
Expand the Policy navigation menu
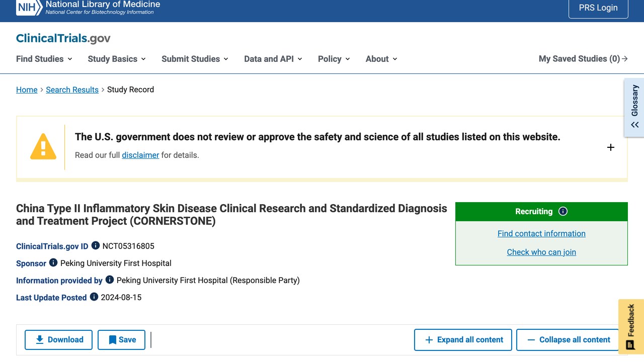click(x=334, y=59)
